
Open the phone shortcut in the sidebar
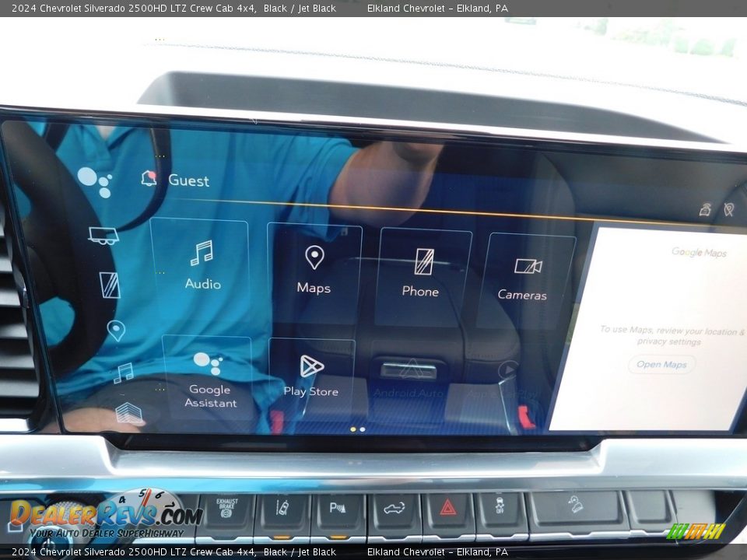click(x=110, y=285)
